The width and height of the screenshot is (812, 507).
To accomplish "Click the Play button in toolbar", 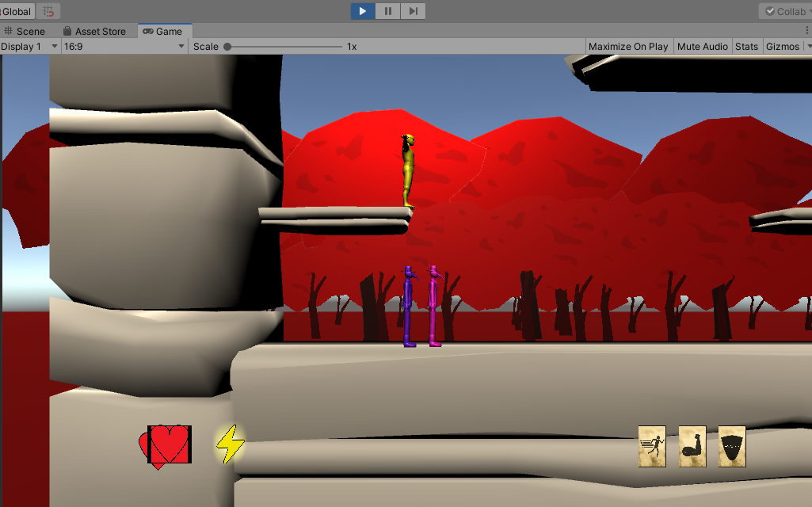I will tap(363, 11).
